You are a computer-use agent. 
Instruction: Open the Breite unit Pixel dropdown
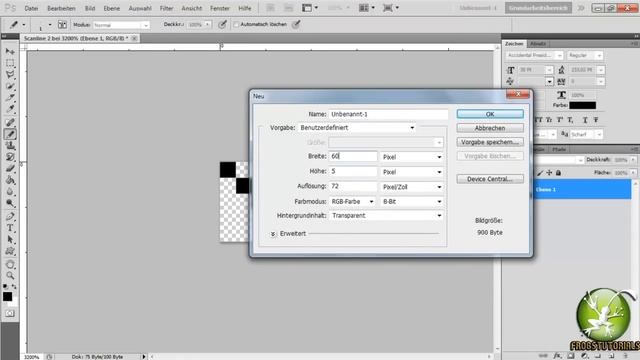(x=412, y=157)
